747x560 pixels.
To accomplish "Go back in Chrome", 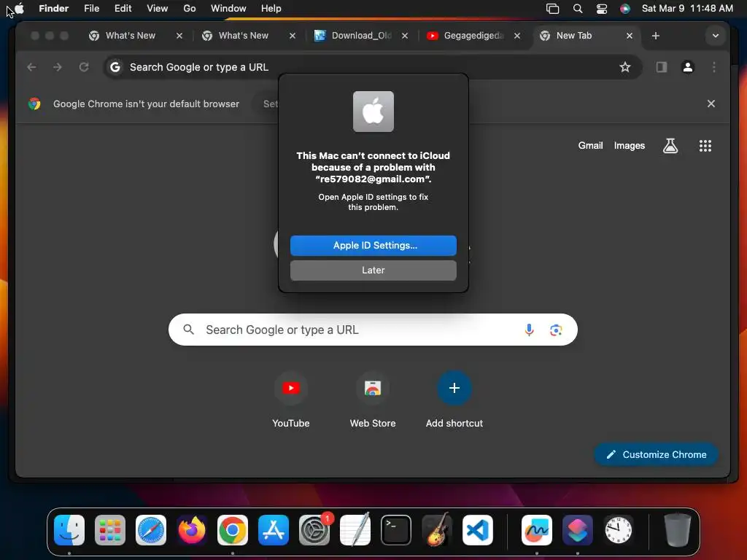I will tap(31, 67).
